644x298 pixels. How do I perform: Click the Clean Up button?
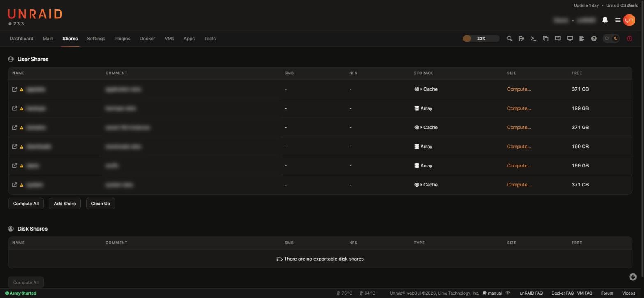pyautogui.click(x=101, y=204)
